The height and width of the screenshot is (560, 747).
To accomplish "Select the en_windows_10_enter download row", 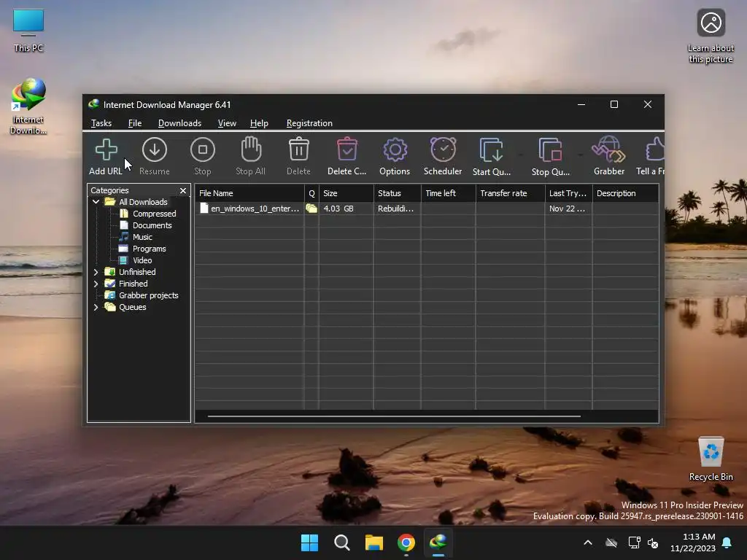I will tap(426, 209).
